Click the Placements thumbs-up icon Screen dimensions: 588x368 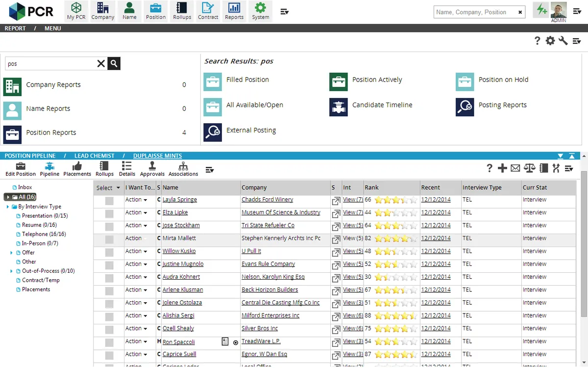click(77, 166)
